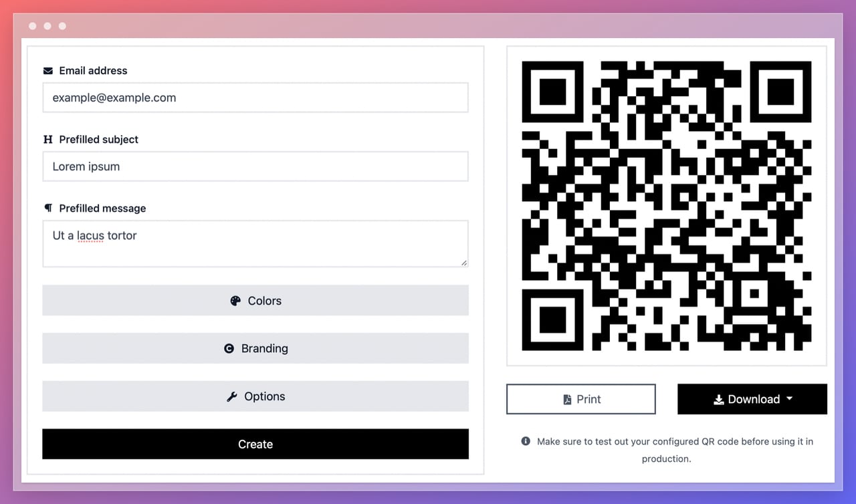Click the copyright icon on Branding

click(x=229, y=348)
